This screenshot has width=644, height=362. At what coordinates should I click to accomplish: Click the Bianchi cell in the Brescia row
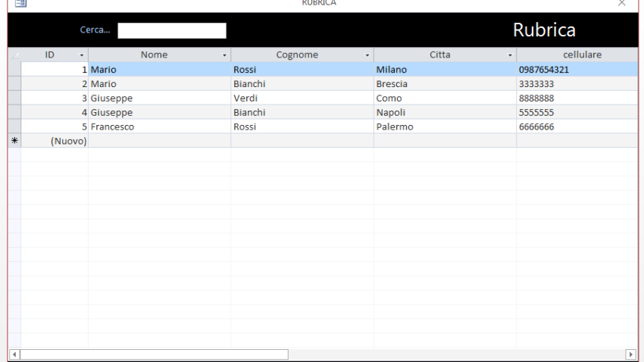coord(302,83)
